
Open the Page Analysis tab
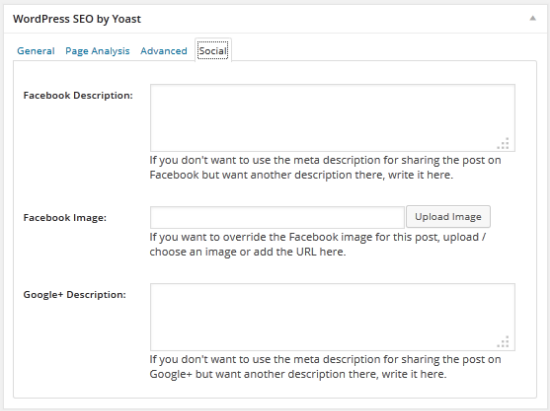[x=98, y=51]
